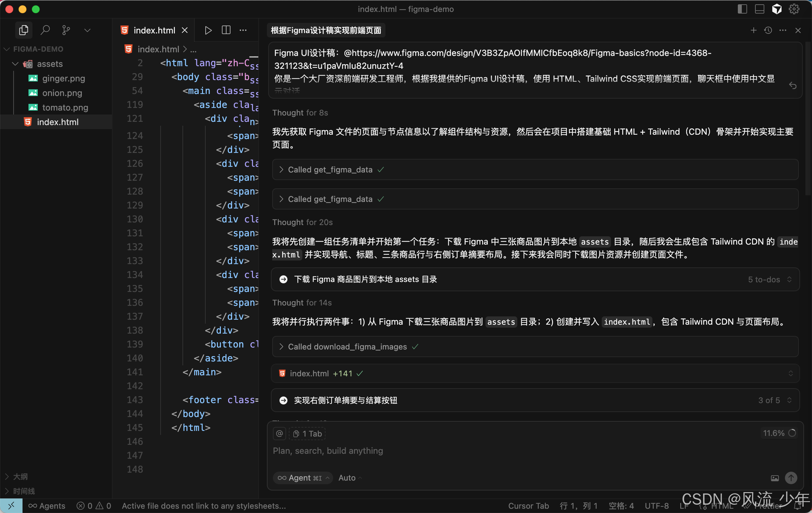Attach an image with picture icon

[775, 478]
